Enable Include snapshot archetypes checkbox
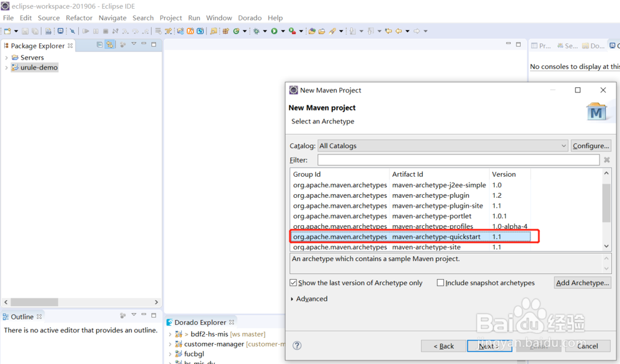This screenshot has width=620, height=364. tap(440, 283)
